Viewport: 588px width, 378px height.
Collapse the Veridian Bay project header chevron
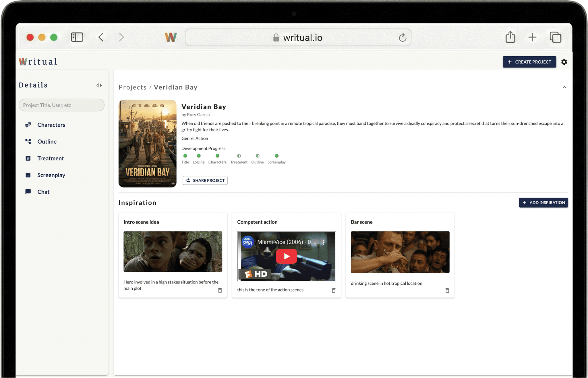tap(564, 87)
